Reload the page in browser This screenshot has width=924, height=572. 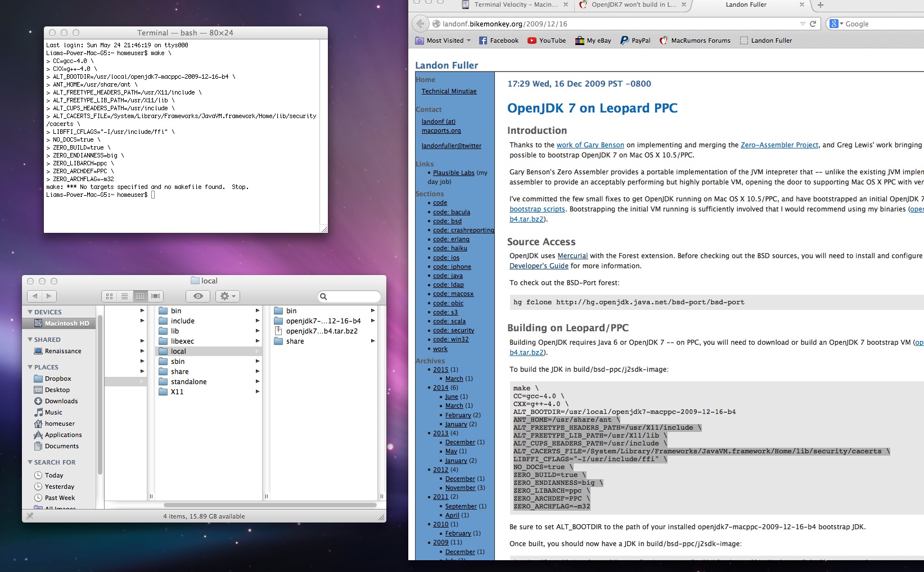coord(813,24)
